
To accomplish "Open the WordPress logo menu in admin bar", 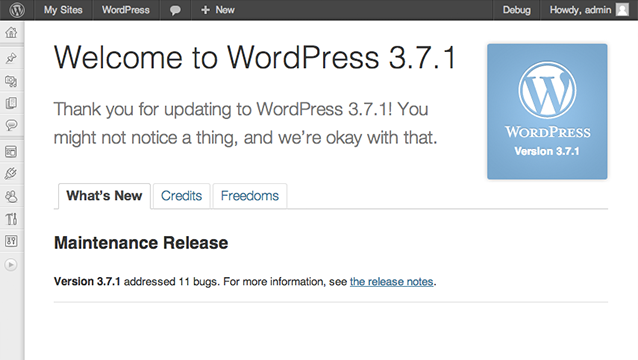I will click(17, 10).
